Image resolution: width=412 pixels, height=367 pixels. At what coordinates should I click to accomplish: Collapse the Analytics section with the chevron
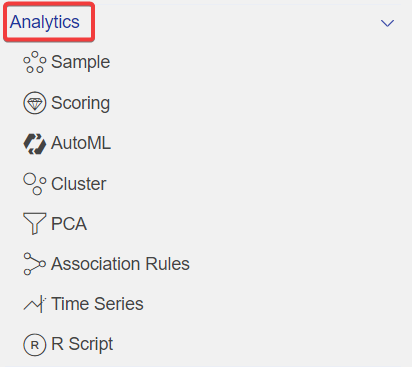point(387,23)
